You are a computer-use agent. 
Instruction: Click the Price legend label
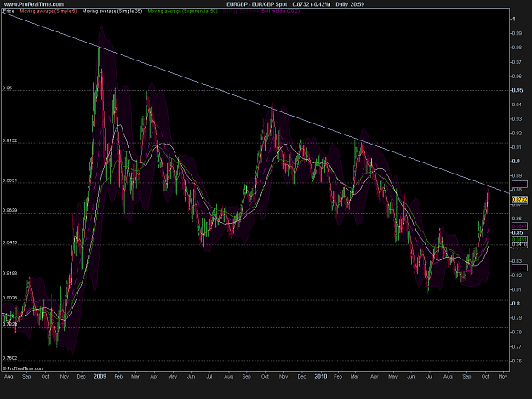tap(9, 11)
